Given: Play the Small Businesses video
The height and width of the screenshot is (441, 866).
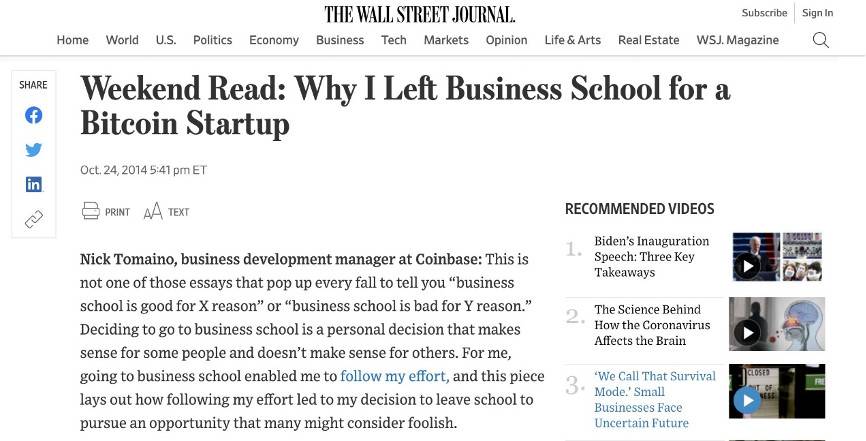Looking at the screenshot, I should (747, 400).
